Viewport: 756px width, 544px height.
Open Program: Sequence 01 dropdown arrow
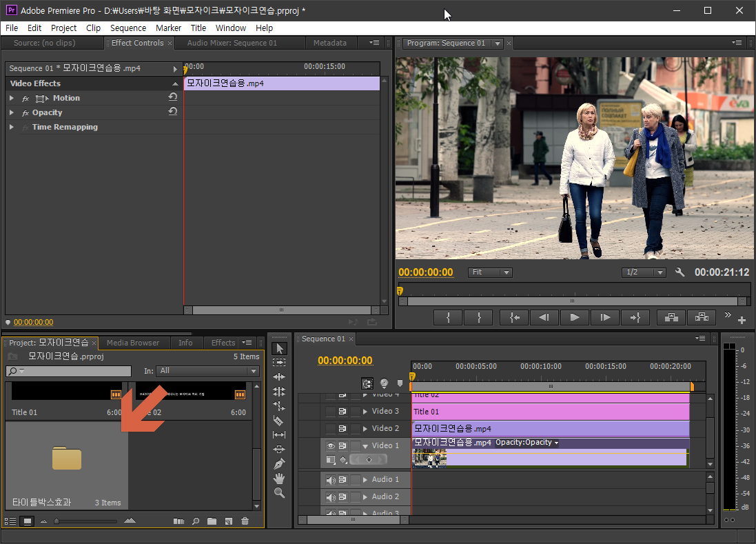(x=497, y=43)
